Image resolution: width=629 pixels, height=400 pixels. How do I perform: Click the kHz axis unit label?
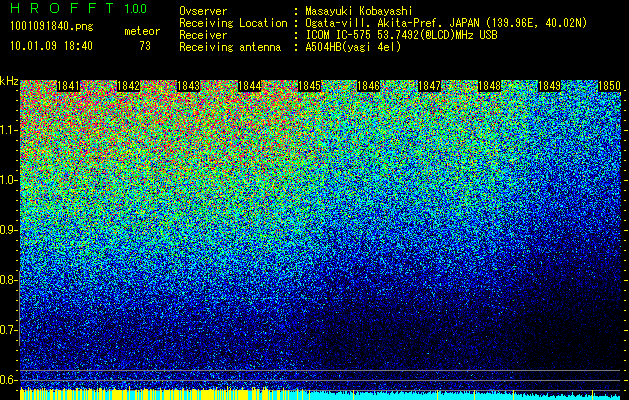9,81
